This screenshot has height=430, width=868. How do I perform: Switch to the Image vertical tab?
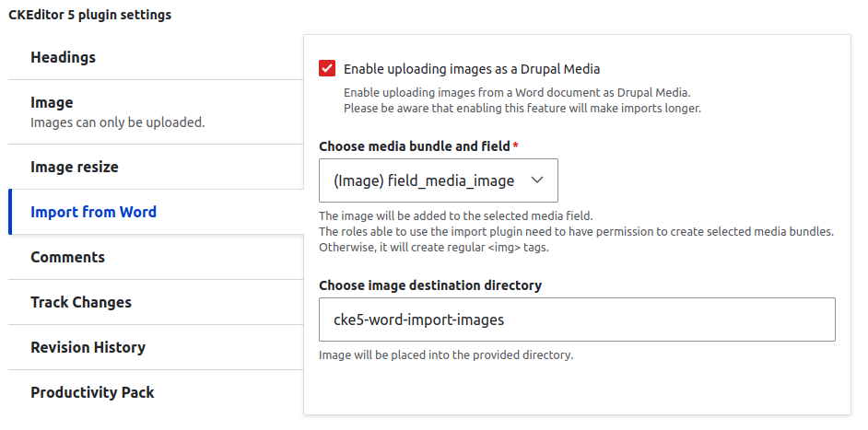(x=156, y=111)
